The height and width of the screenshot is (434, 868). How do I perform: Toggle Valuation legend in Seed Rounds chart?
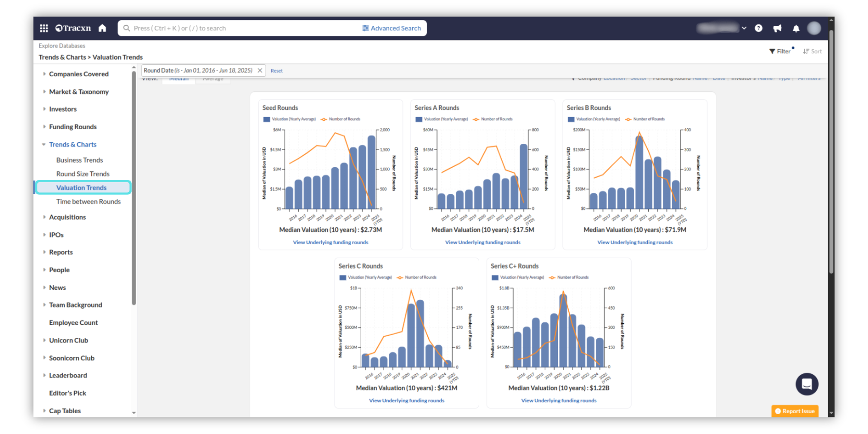(289, 119)
